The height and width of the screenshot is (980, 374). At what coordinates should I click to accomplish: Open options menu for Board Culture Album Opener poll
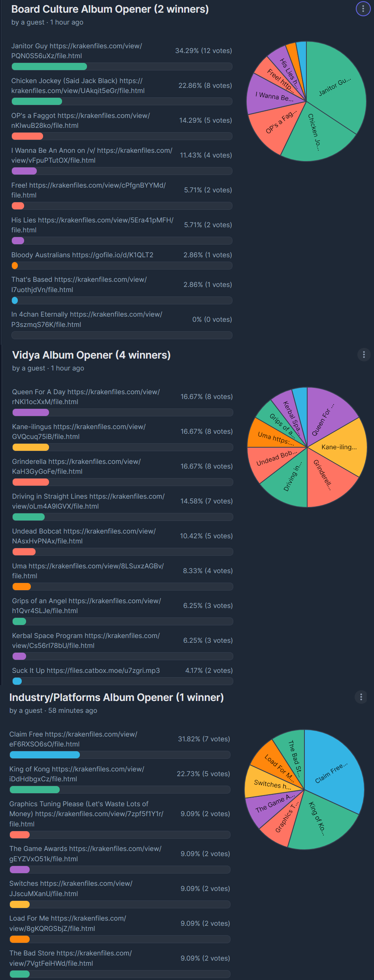363,9
